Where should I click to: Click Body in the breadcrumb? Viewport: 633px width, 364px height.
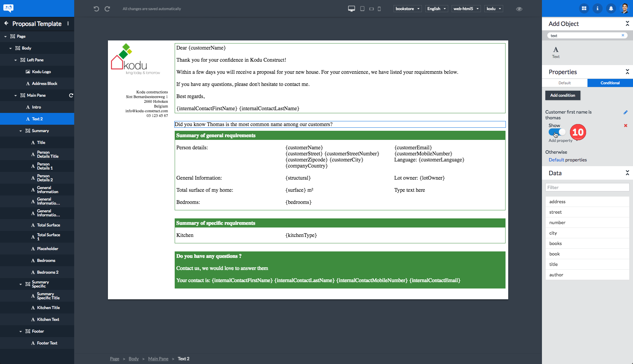pos(134,359)
